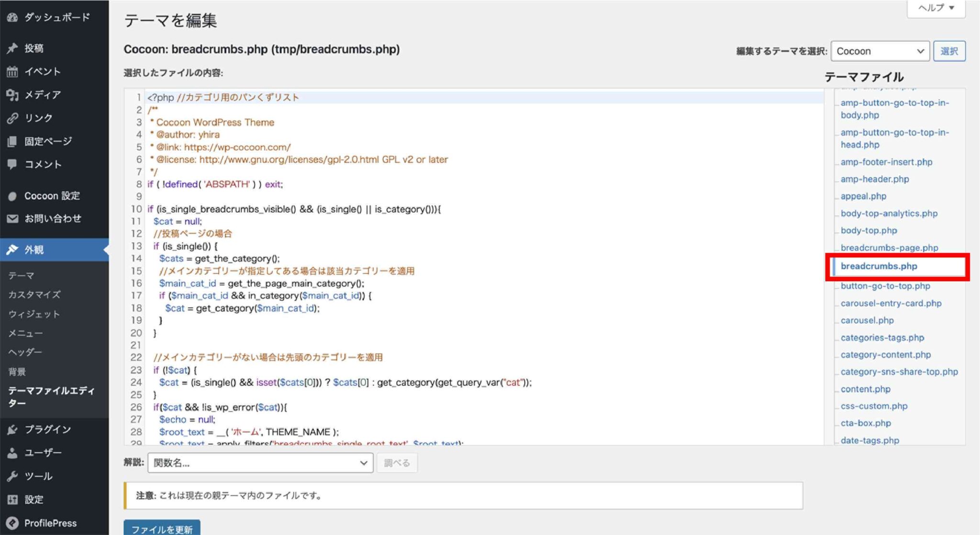
Task: Select the 外観 (Appearance) brush icon
Action: [13, 250]
